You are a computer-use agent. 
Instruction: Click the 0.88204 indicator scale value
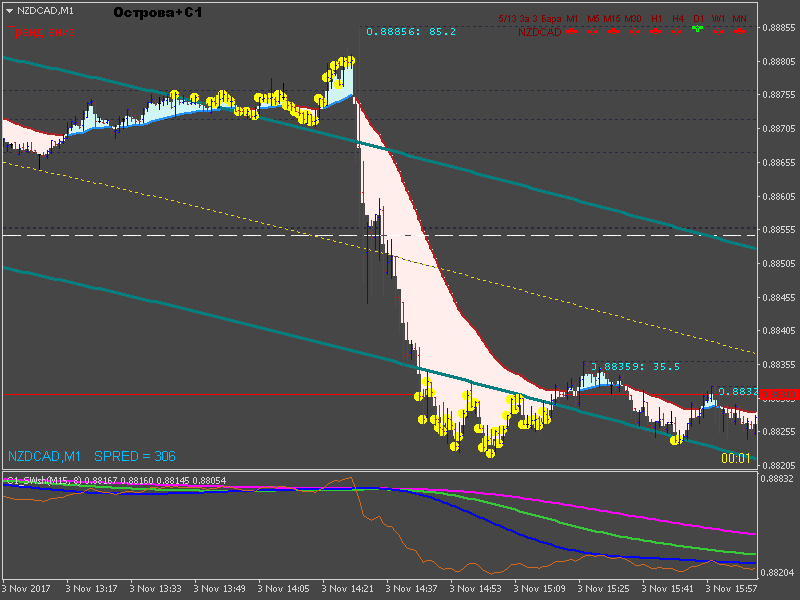point(777,572)
